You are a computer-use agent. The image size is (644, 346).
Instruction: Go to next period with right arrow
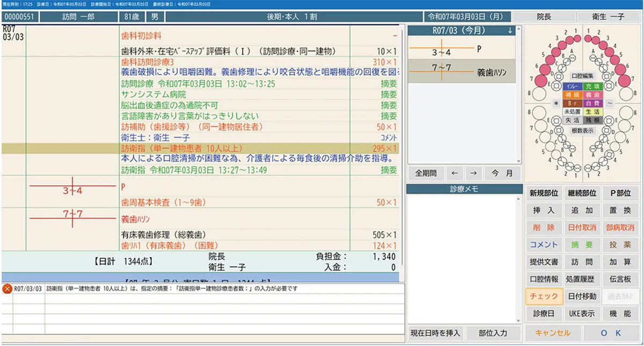(x=473, y=174)
